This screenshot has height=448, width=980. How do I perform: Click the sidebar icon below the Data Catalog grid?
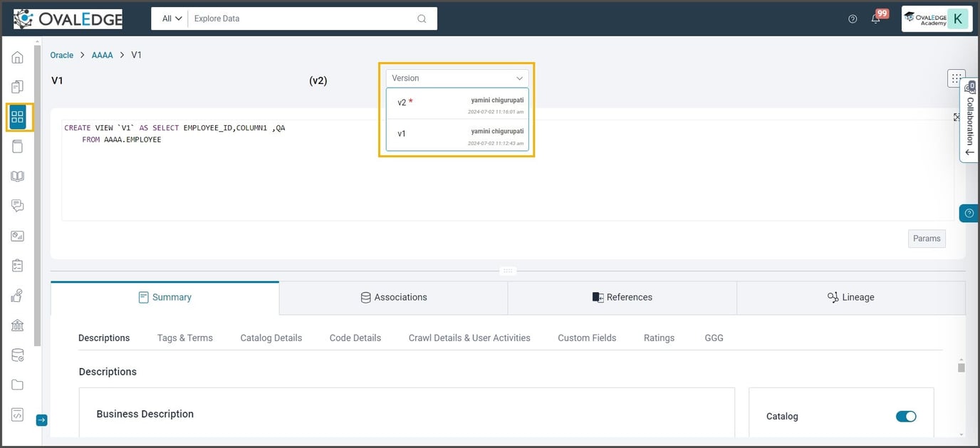click(17, 147)
